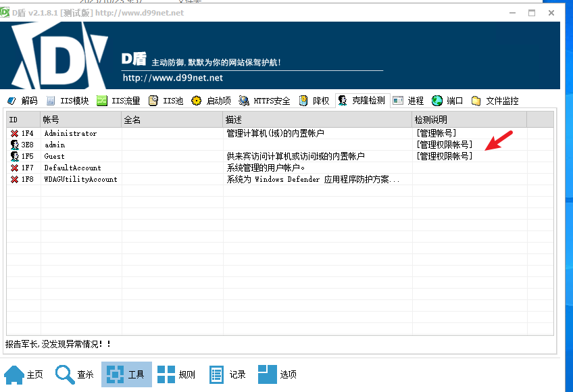Click the home house icon

[14, 375]
